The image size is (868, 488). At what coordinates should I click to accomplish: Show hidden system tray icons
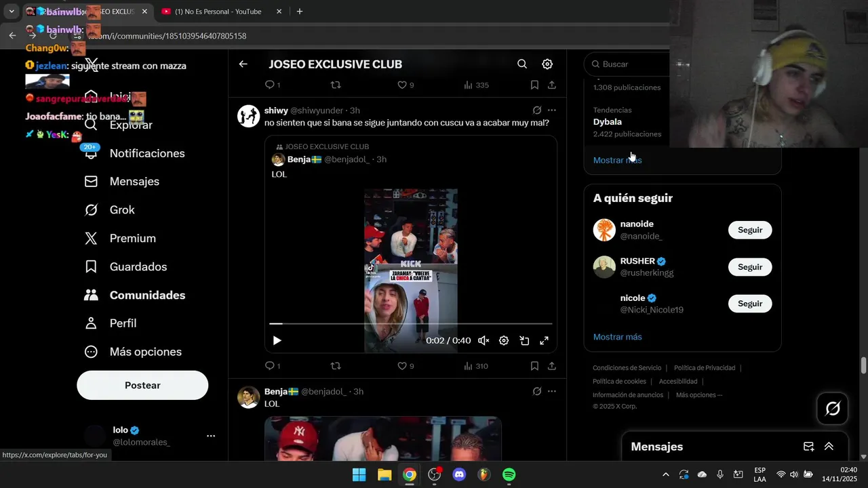[665, 475]
